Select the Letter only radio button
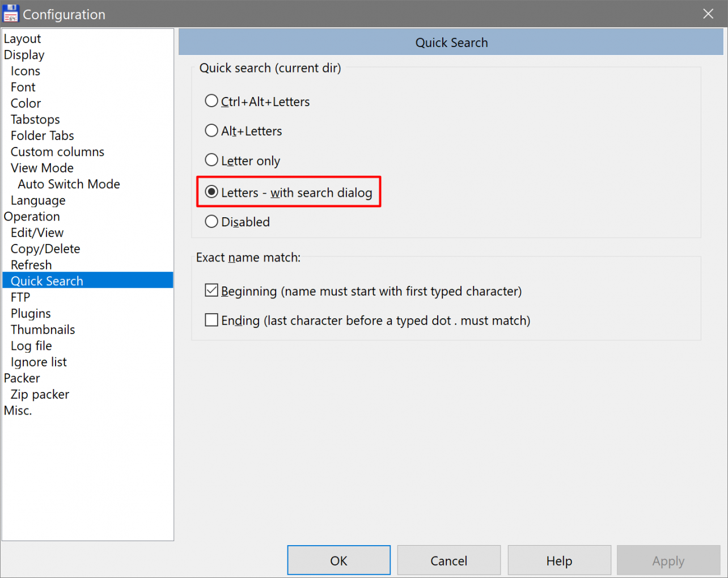 (x=211, y=160)
